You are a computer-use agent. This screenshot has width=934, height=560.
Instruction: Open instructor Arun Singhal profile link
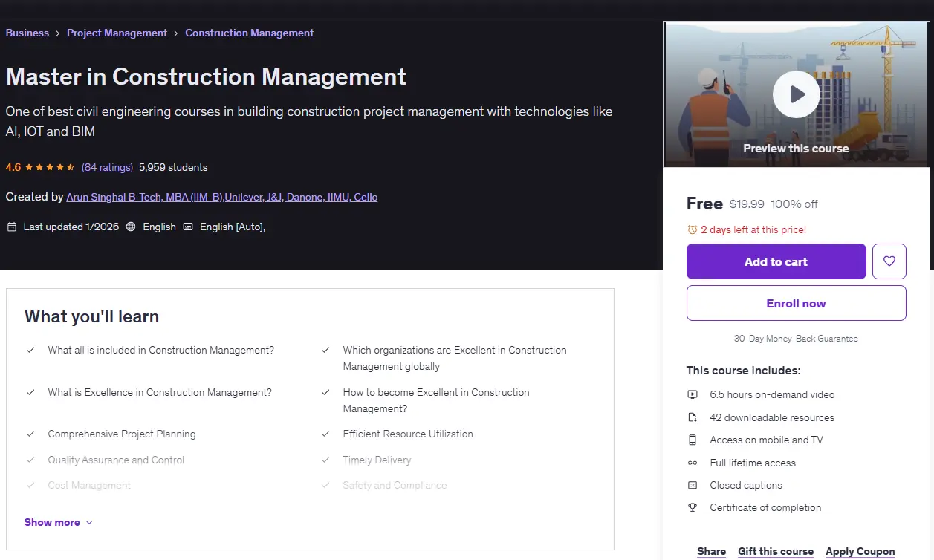(221, 197)
